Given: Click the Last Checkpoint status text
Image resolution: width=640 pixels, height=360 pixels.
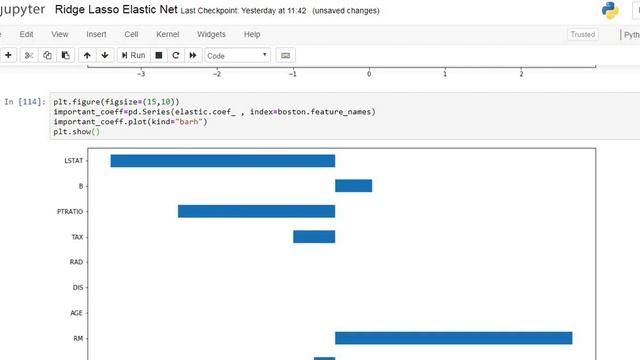Looking at the screenshot, I should (243, 11).
